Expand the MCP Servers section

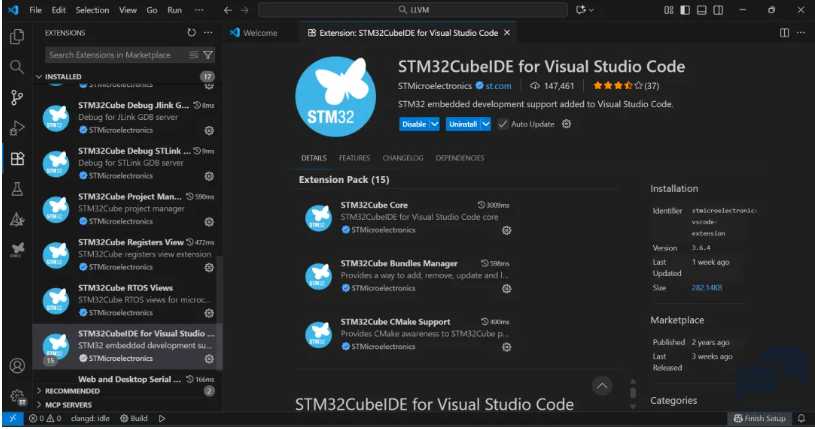click(72, 404)
